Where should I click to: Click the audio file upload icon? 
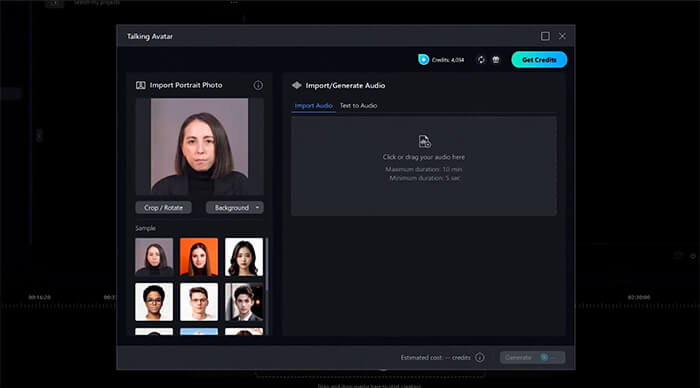424,141
